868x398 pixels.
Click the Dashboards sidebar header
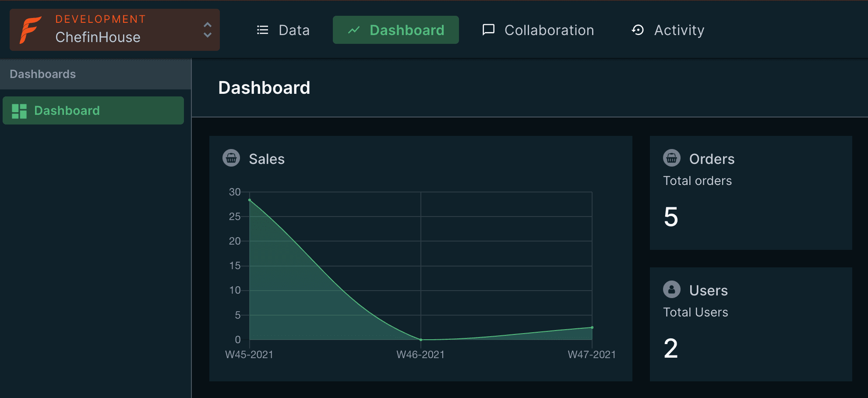pos(43,74)
